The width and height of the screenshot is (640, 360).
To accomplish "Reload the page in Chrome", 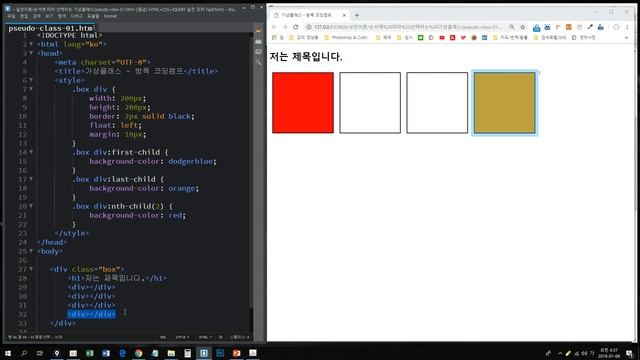I will click(296, 27).
